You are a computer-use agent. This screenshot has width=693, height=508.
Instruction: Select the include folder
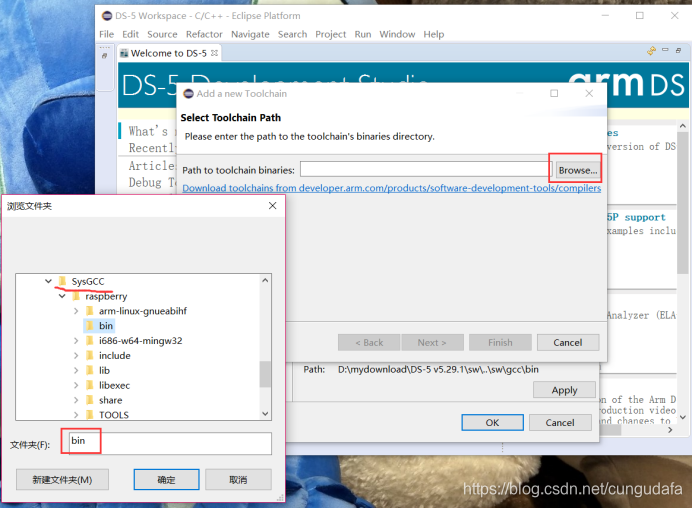114,355
